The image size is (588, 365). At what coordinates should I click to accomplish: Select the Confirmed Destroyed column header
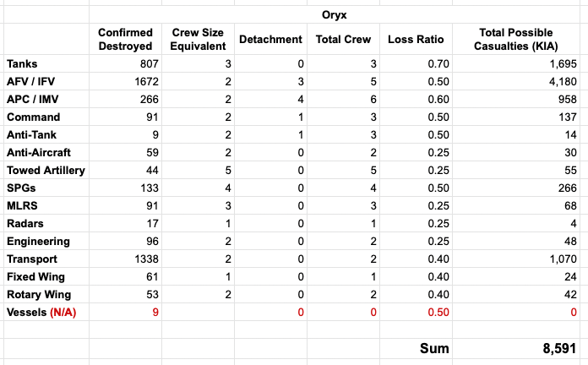125,39
